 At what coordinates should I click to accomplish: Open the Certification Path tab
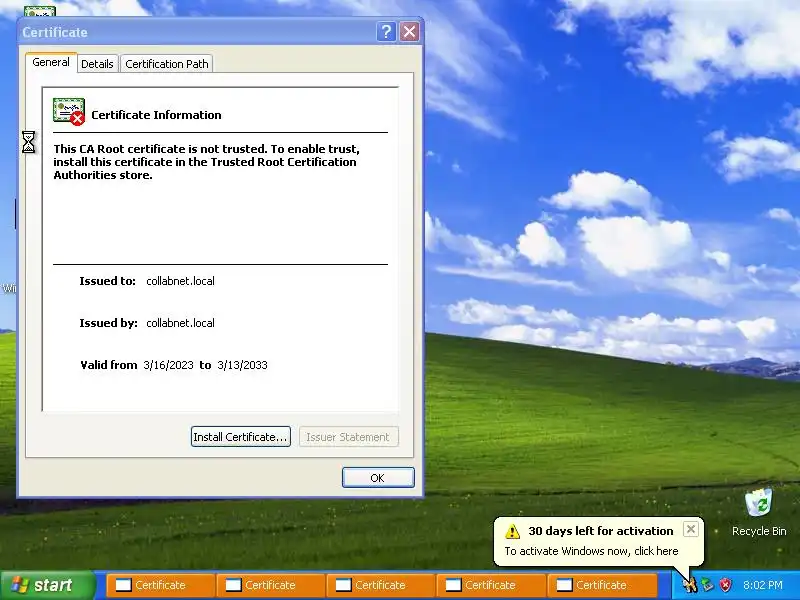167,64
